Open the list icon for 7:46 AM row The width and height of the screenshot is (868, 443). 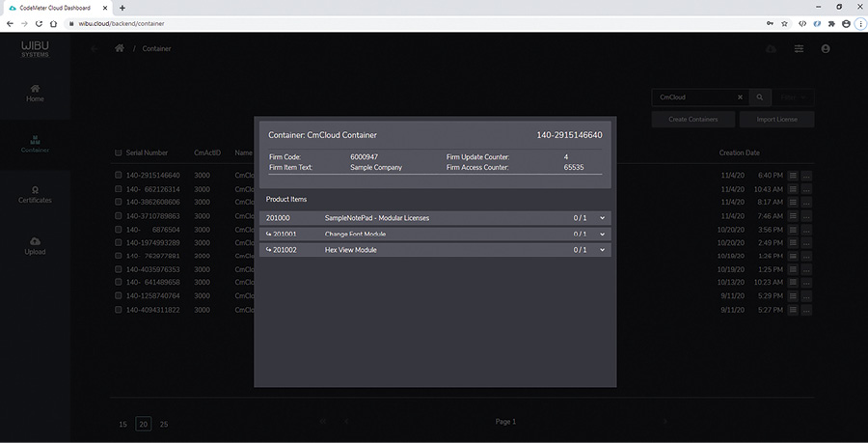(x=793, y=216)
